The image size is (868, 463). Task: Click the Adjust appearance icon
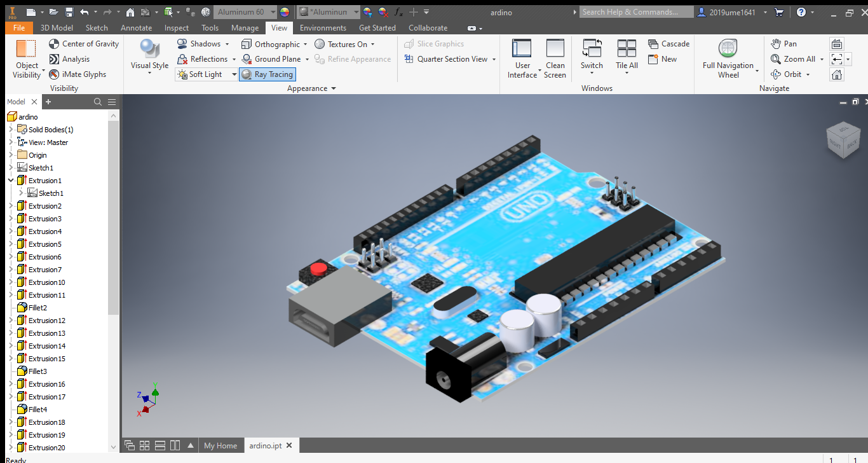367,12
